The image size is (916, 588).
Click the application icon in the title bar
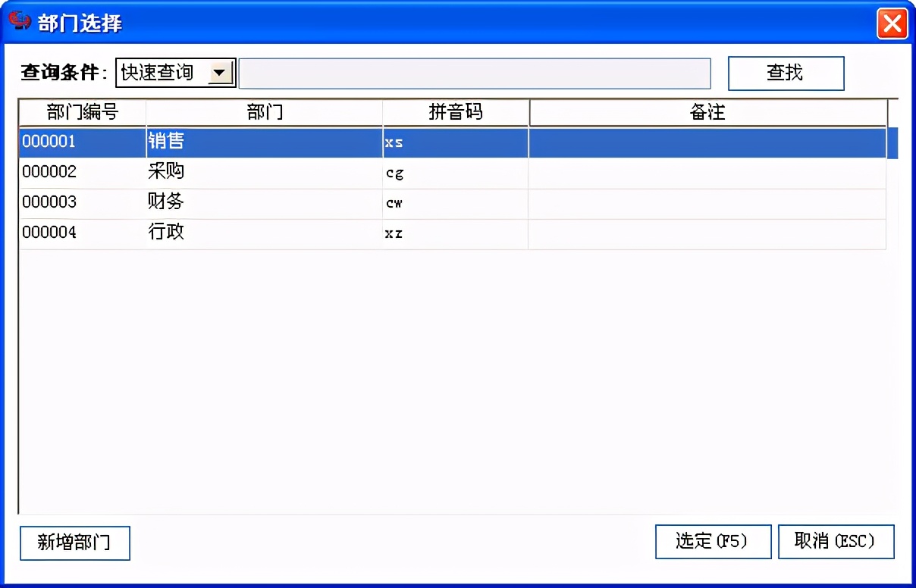click(21, 22)
